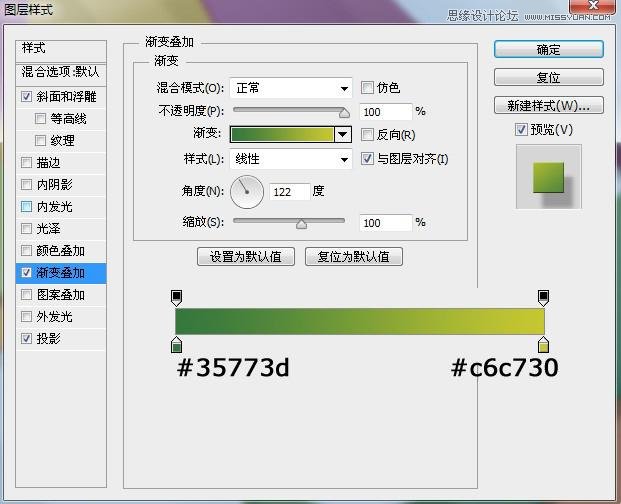Click the 设置为默认值 button
The height and width of the screenshot is (504, 621).
[x=246, y=257]
